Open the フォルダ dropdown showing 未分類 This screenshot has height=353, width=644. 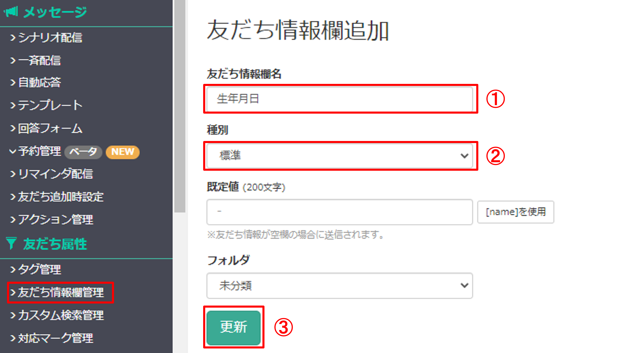[340, 286]
